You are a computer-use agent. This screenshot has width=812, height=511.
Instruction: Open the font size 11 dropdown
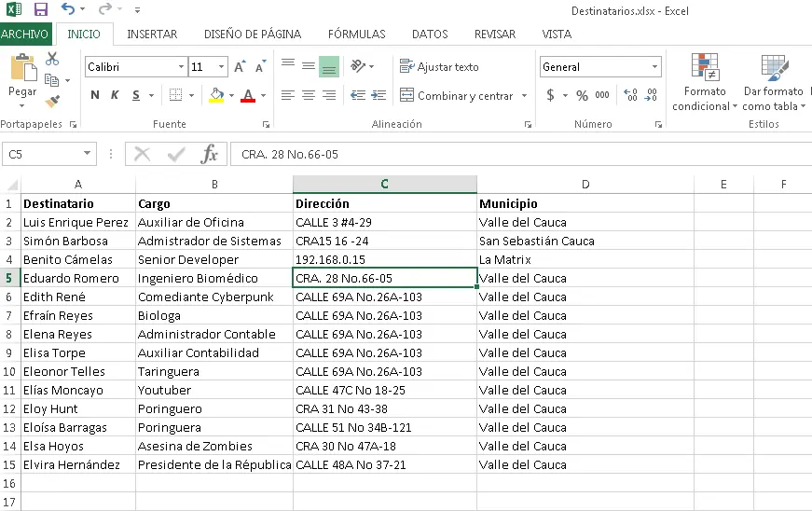coord(222,67)
